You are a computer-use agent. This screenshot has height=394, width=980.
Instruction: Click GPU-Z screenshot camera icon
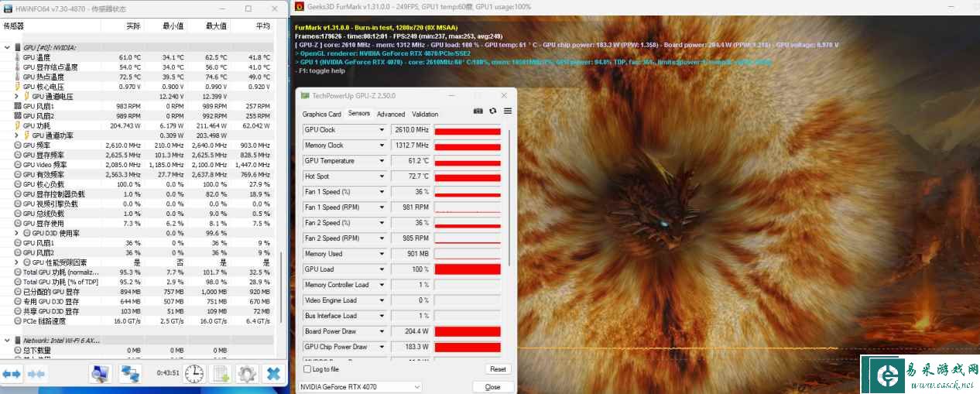click(478, 111)
